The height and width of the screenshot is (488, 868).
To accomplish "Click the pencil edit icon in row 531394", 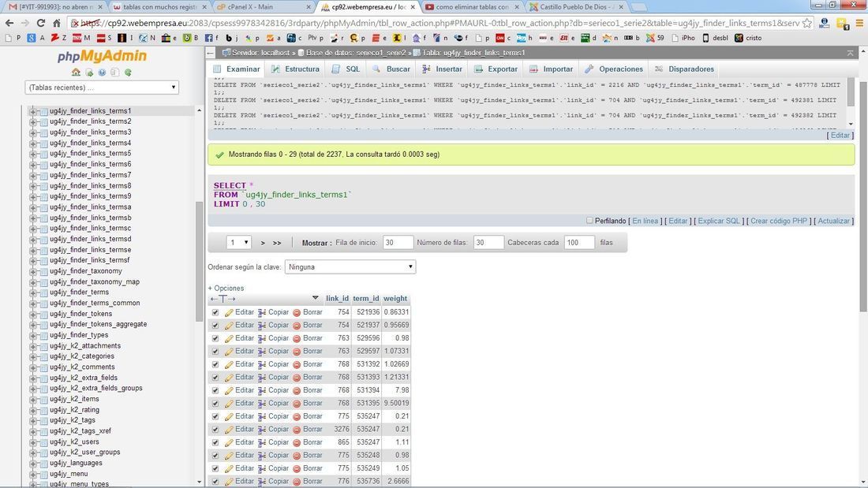I will [x=229, y=390].
